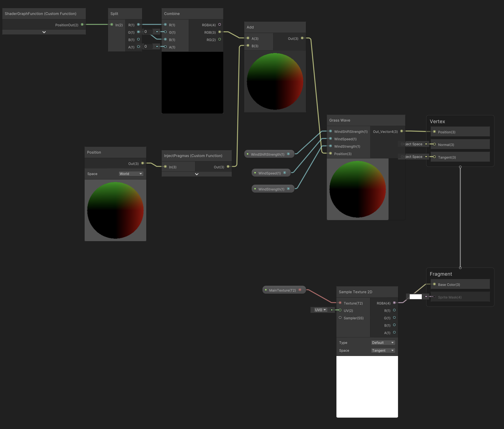Select the WindSpeed(1) property node
504x429 pixels.
coord(270,173)
